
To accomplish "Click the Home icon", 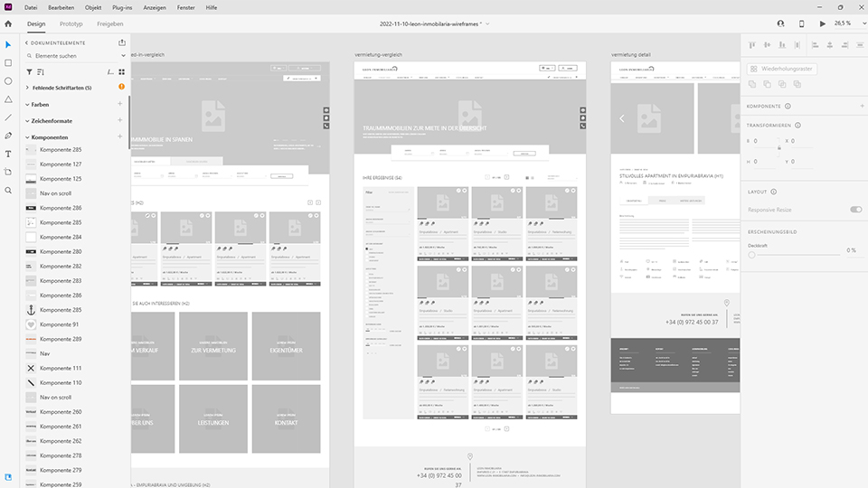I will pyautogui.click(x=8, y=23).
